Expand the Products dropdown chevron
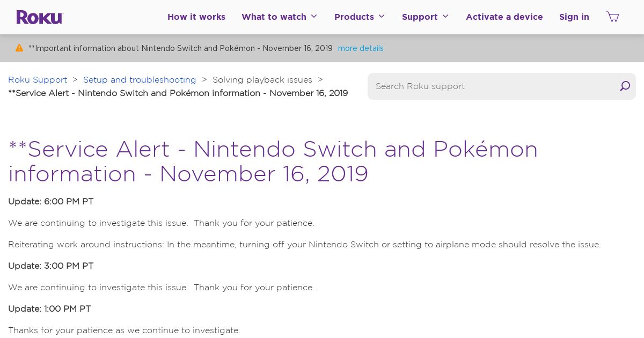Image resolution: width=644 pixels, height=338 pixels. tap(382, 17)
